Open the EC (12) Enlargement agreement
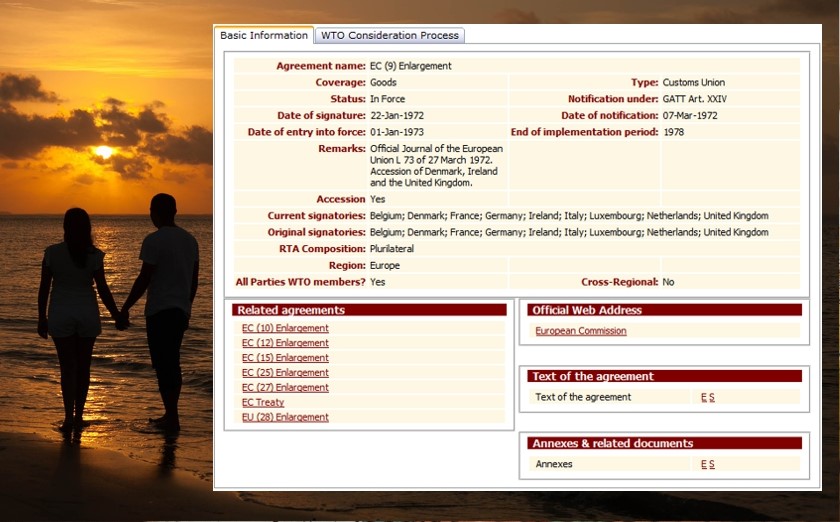Image resolution: width=840 pixels, height=522 pixels. pos(285,343)
